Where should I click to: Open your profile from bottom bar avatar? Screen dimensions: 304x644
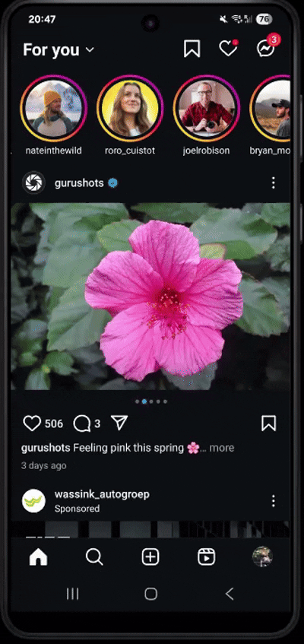(262, 557)
